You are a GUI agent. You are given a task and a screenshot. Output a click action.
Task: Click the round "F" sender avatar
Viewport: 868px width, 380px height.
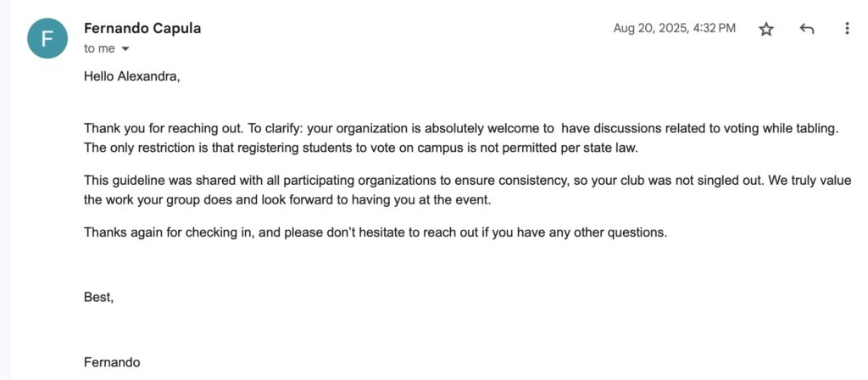(47, 38)
